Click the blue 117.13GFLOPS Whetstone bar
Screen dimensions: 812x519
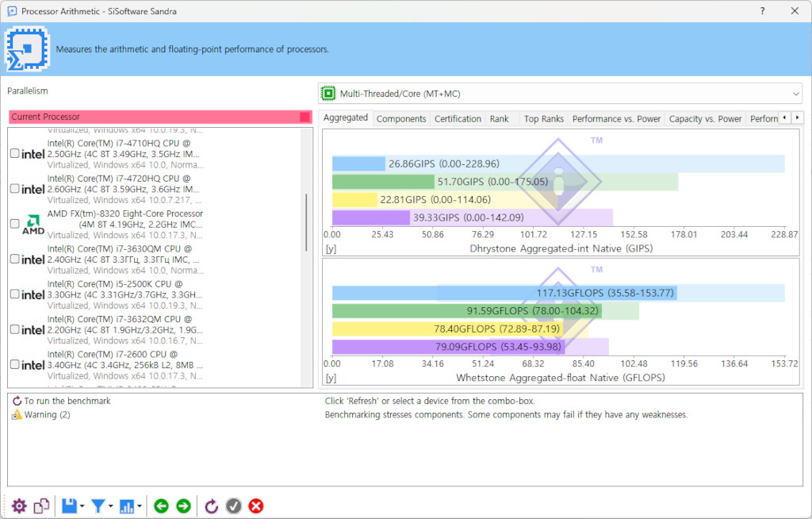504,293
